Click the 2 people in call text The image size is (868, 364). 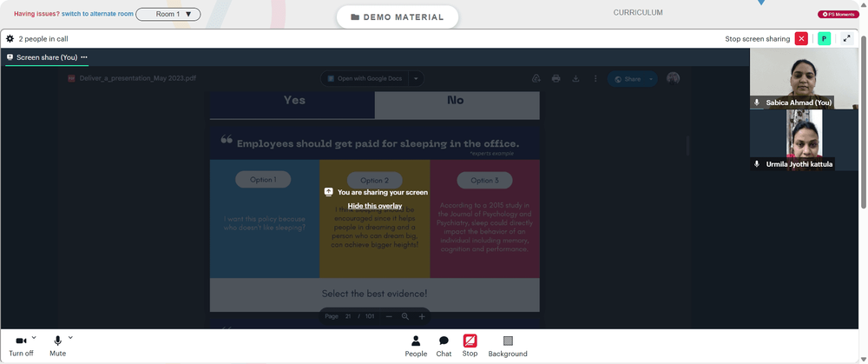pos(43,39)
